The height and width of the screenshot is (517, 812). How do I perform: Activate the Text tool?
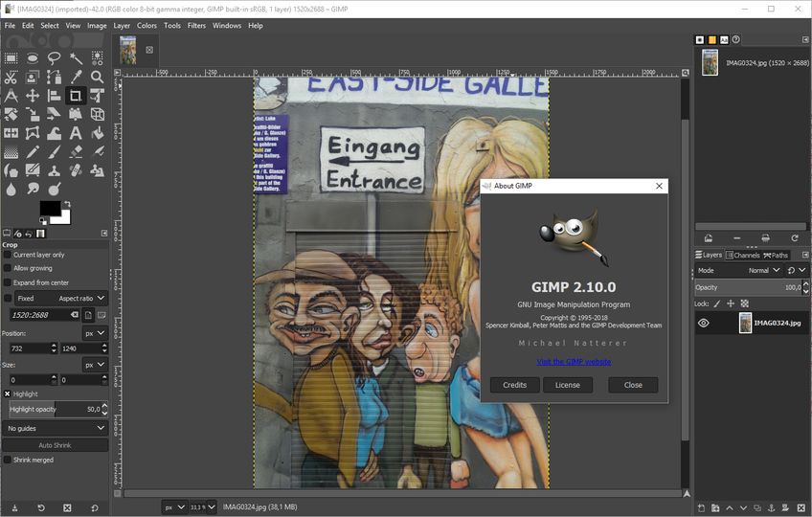[x=76, y=133]
